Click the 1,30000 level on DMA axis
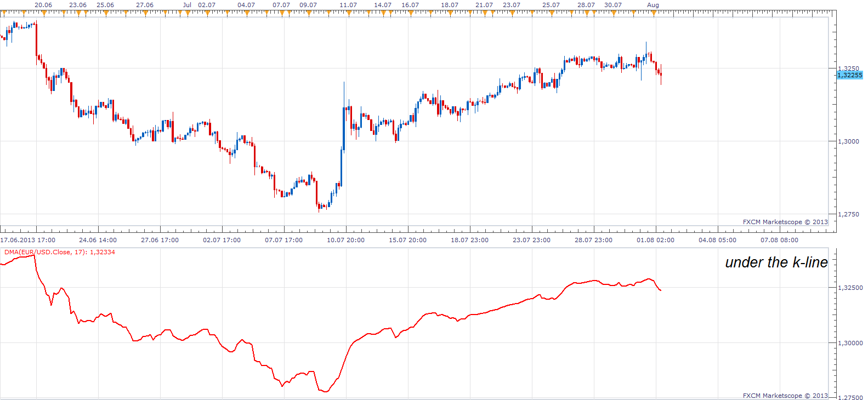868x400 pixels. 850,343
